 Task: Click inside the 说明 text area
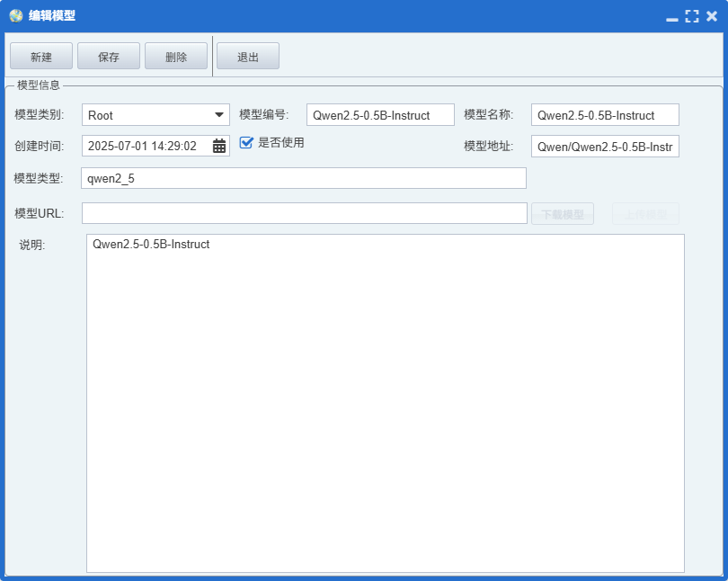tap(386, 403)
